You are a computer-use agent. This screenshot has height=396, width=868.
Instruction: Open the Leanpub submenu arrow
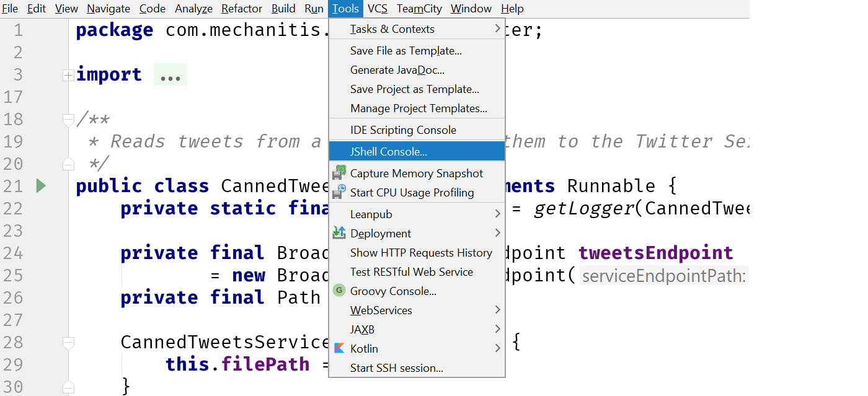[497, 214]
